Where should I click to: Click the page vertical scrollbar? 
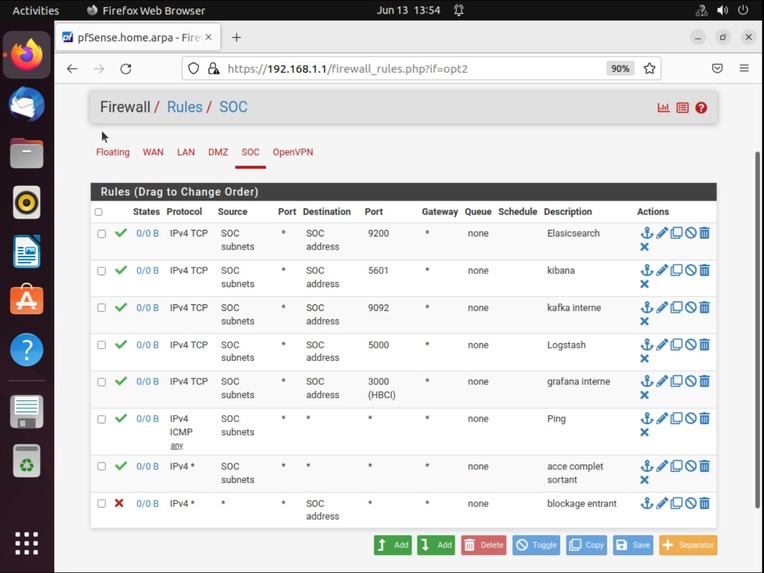pos(757,330)
